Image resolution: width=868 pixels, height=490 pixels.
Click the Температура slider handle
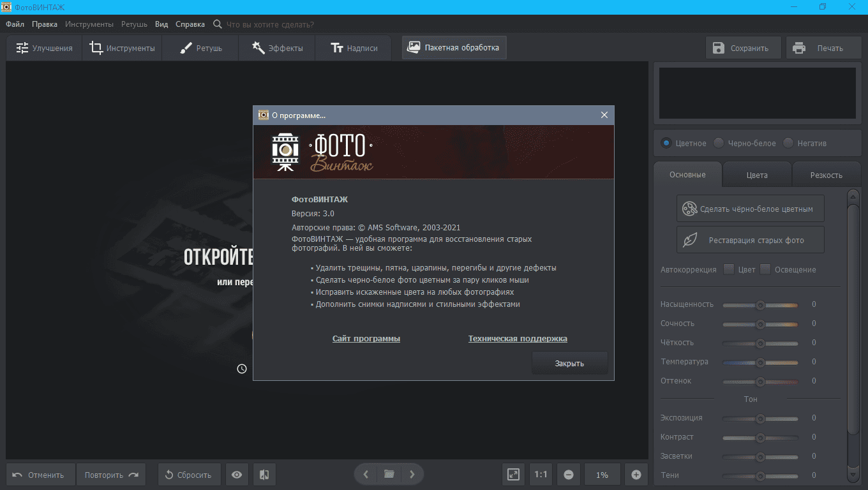760,362
